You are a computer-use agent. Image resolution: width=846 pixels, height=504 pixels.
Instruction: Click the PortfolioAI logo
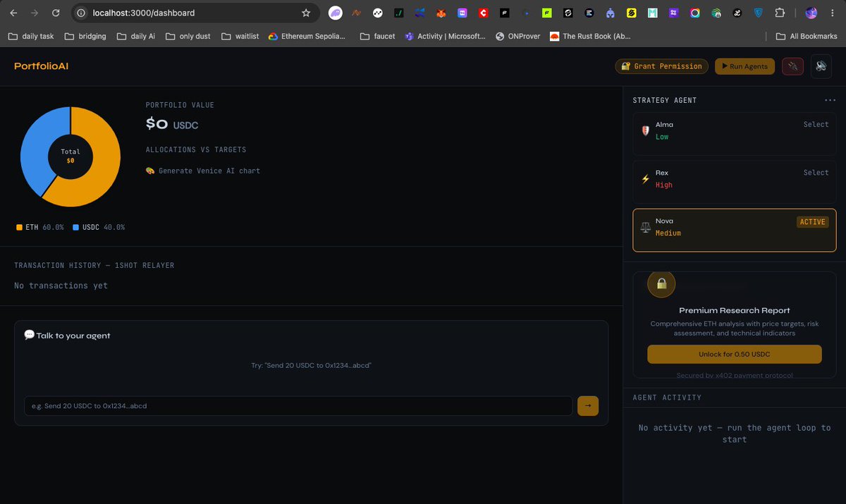(42, 66)
